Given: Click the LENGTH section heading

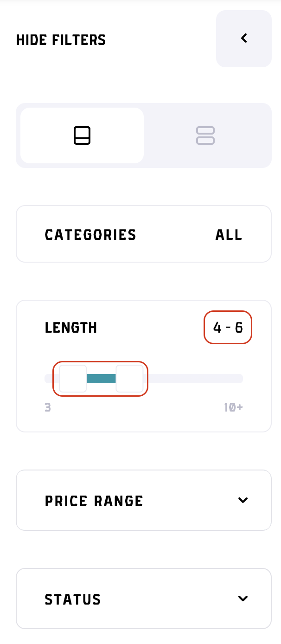Looking at the screenshot, I should (71, 327).
